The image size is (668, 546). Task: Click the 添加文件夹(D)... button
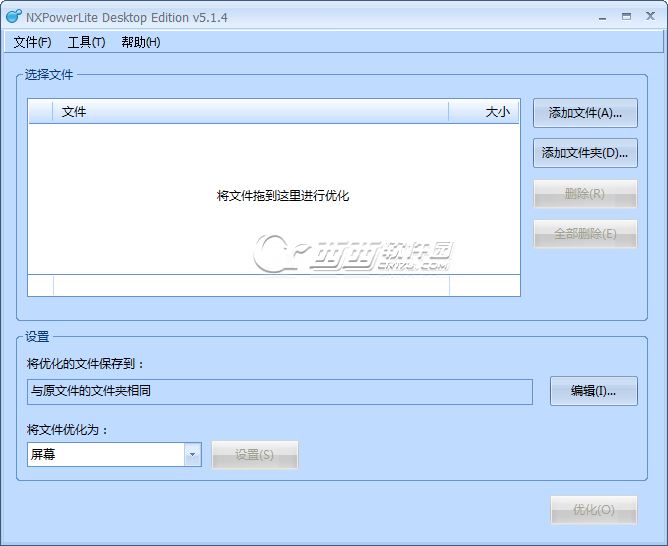click(585, 152)
